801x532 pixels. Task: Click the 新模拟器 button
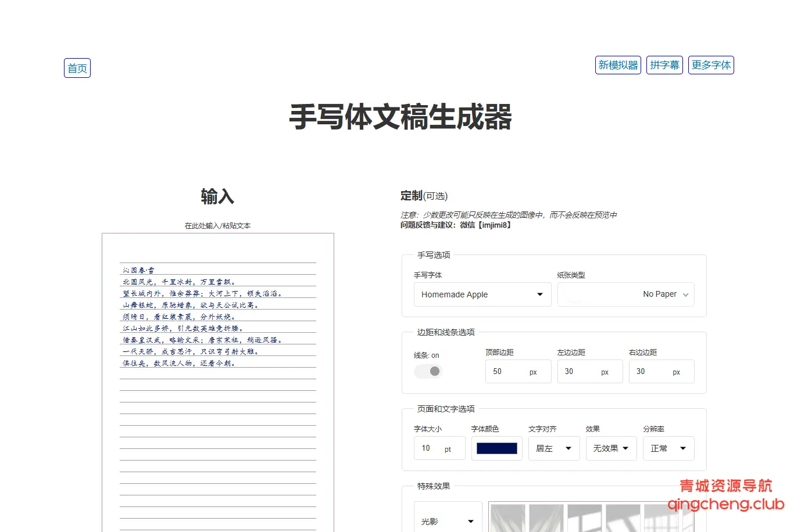617,65
